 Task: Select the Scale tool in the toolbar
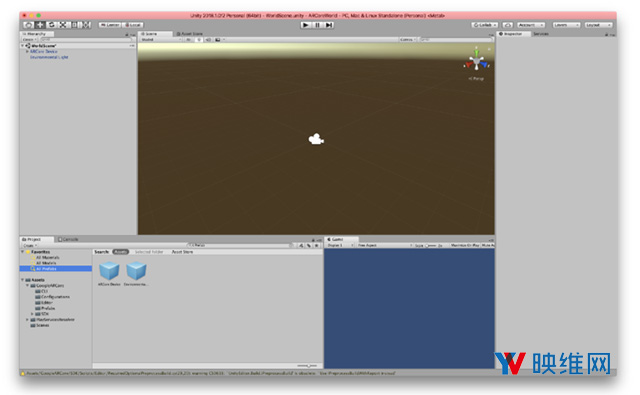point(63,25)
